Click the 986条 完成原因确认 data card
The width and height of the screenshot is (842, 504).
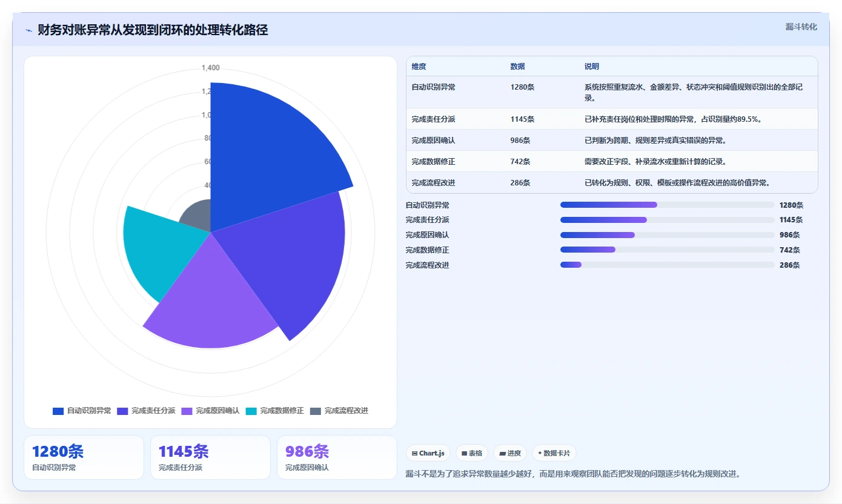pyautogui.click(x=337, y=457)
